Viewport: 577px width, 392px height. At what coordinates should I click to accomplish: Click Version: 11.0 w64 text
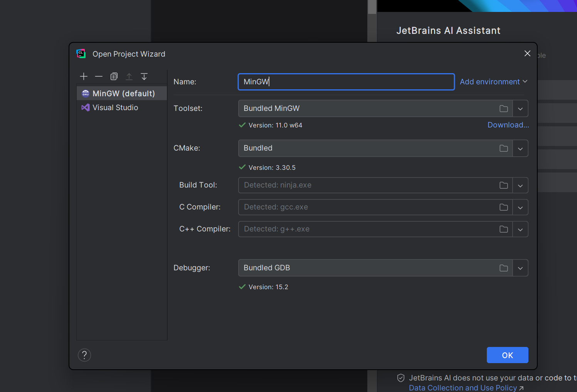click(275, 125)
